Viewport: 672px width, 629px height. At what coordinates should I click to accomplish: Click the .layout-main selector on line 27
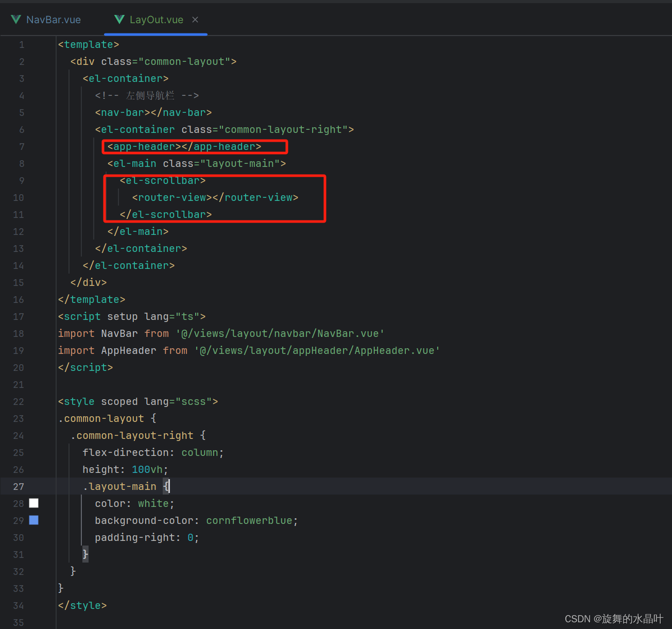(119, 486)
